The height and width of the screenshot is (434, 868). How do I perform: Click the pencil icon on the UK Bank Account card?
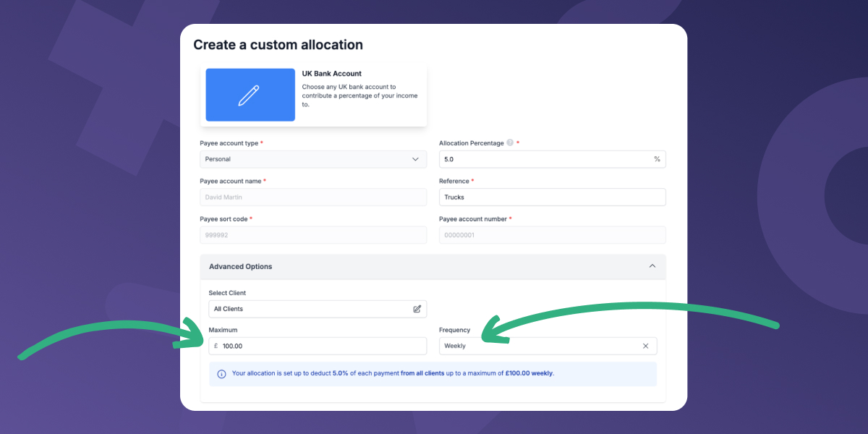pos(250,95)
